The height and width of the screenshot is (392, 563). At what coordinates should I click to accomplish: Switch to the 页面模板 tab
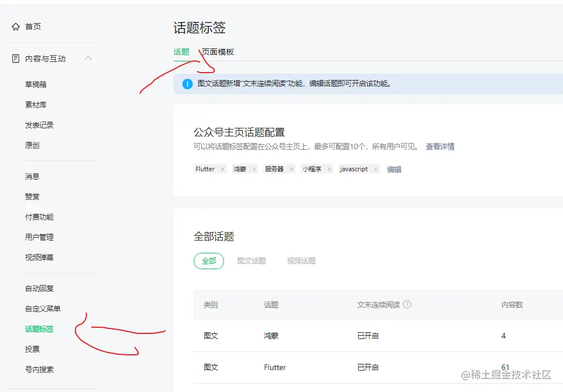pyautogui.click(x=217, y=52)
